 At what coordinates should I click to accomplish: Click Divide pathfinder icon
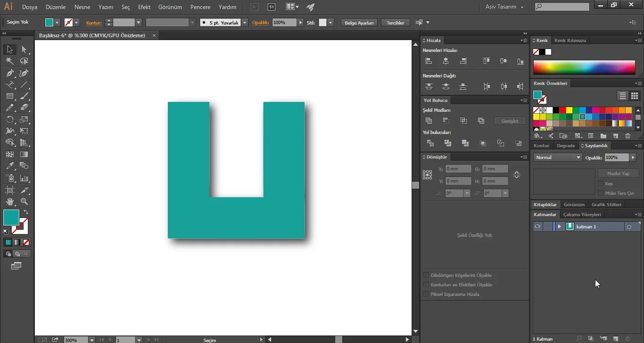click(430, 143)
